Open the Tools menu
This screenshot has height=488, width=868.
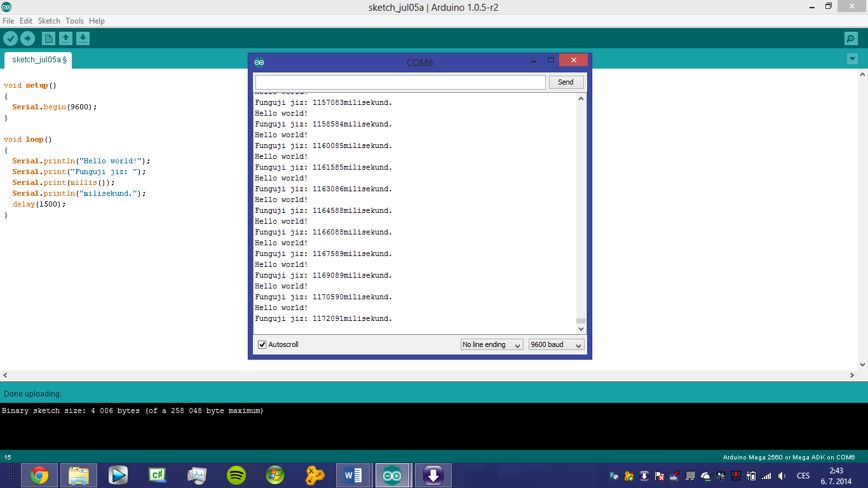tap(74, 20)
